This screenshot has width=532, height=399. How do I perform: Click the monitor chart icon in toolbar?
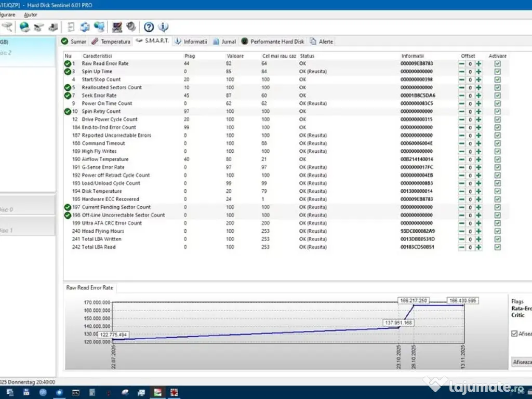coord(117,27)
